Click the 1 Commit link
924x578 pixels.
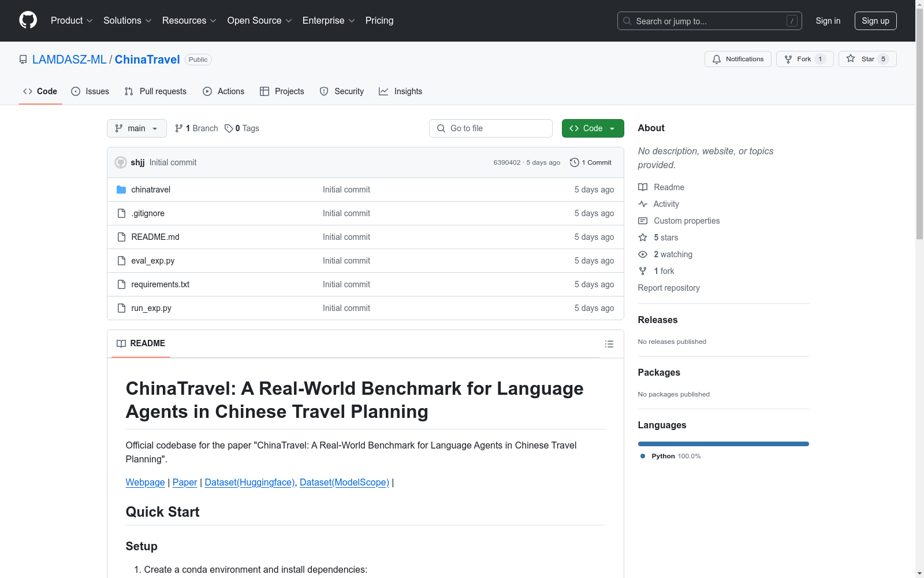coord(590,162)
